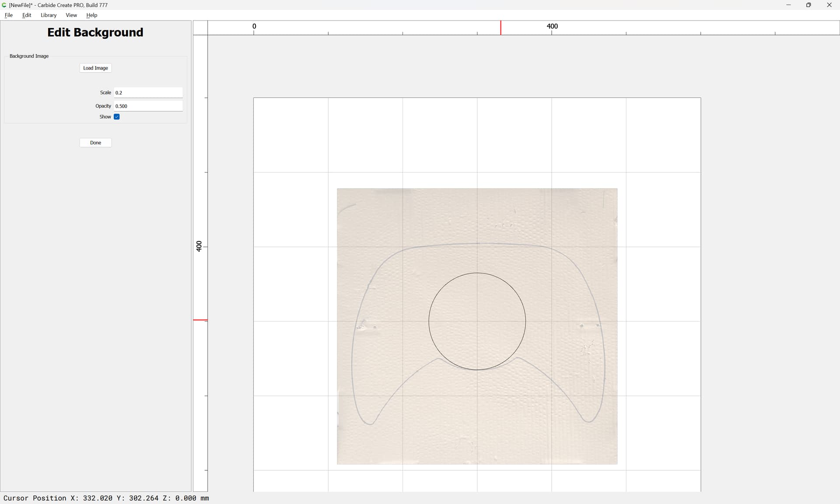This screenshot has width=840, height=504.
Task: Click the Scale input field
Action: (148, 93)
